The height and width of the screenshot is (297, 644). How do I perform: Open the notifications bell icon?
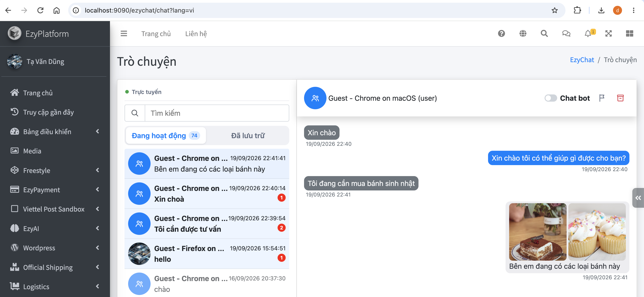[588, 33]
